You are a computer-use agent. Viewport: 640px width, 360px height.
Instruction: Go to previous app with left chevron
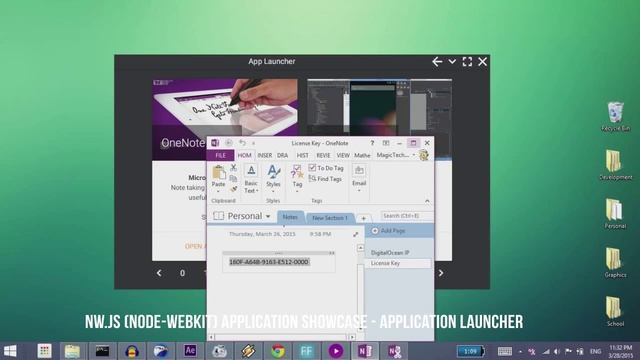159,273
